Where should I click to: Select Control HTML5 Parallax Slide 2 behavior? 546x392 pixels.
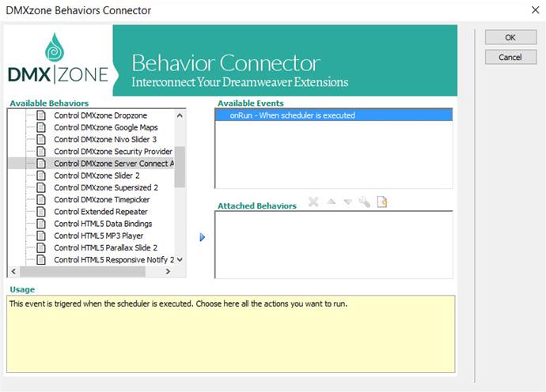coord(105,247)
